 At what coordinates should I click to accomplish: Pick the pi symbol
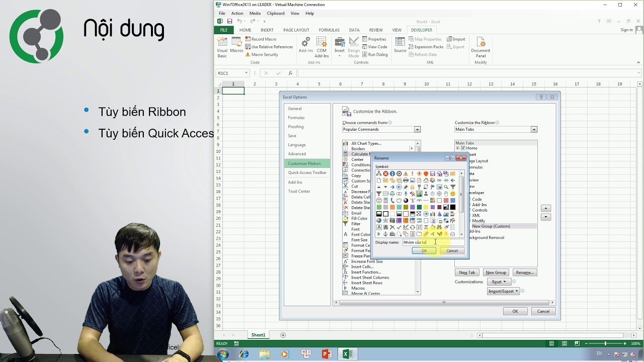[x=426, y=227]
